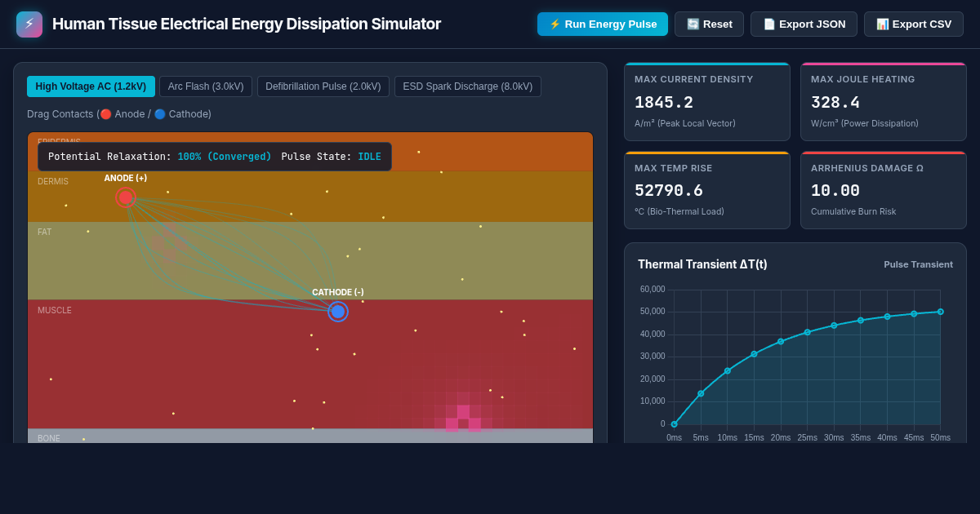Click the Arrhenius Damage value 10.00
The image size is (980, 514).
click(x=835, y=190)
